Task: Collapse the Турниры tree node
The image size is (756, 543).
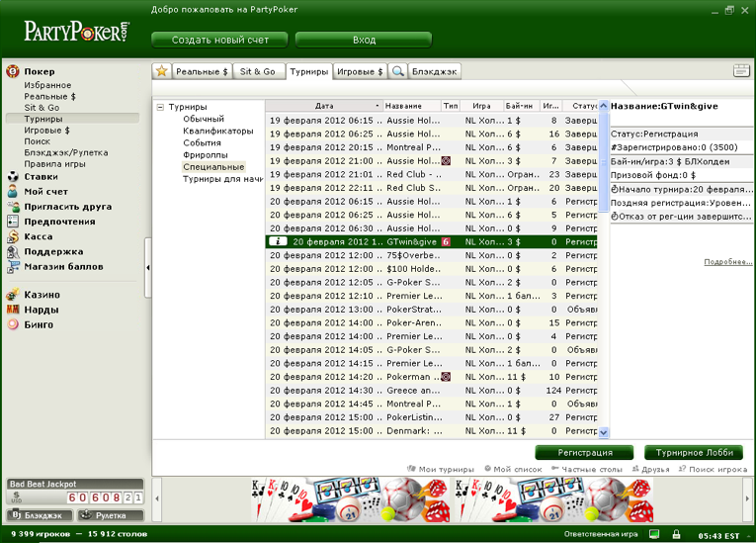Action: pos(160,107)
